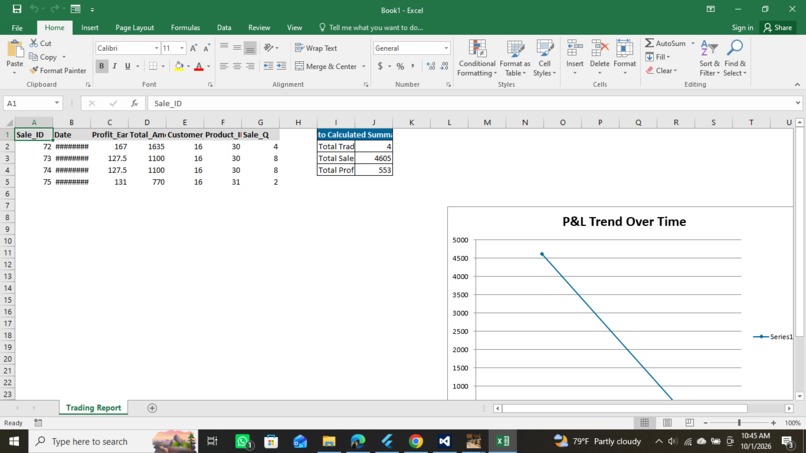Click the Save icon in title bar
This screenshot has width=806, height=453.
(x=17, y=9)
